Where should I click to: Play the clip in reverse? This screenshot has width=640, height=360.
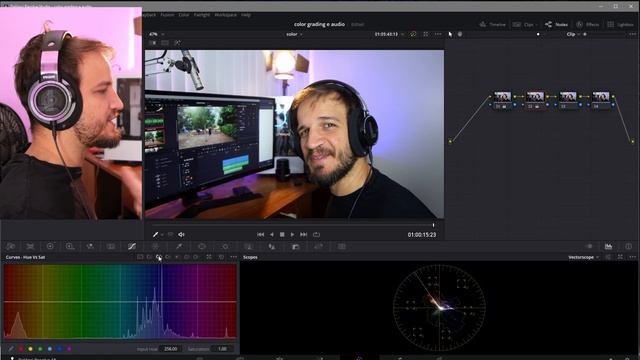click(x=271, y=235)
